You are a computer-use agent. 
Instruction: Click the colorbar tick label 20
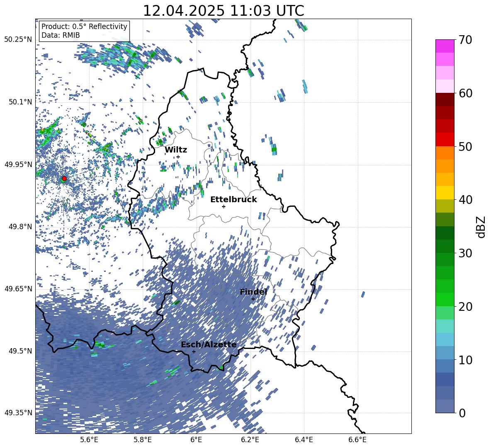tap(466, 307)
